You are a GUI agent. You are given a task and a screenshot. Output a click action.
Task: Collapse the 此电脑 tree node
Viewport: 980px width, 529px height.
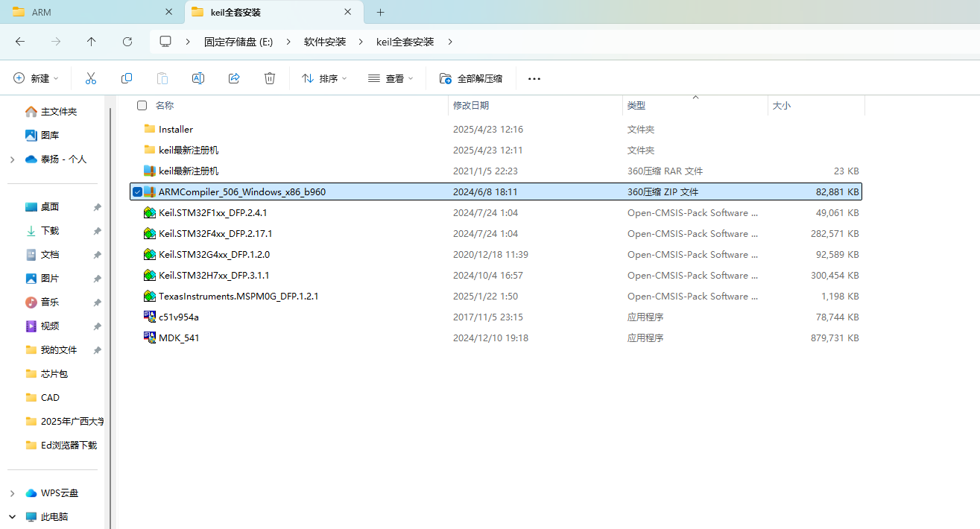click(x=12, y=516)
